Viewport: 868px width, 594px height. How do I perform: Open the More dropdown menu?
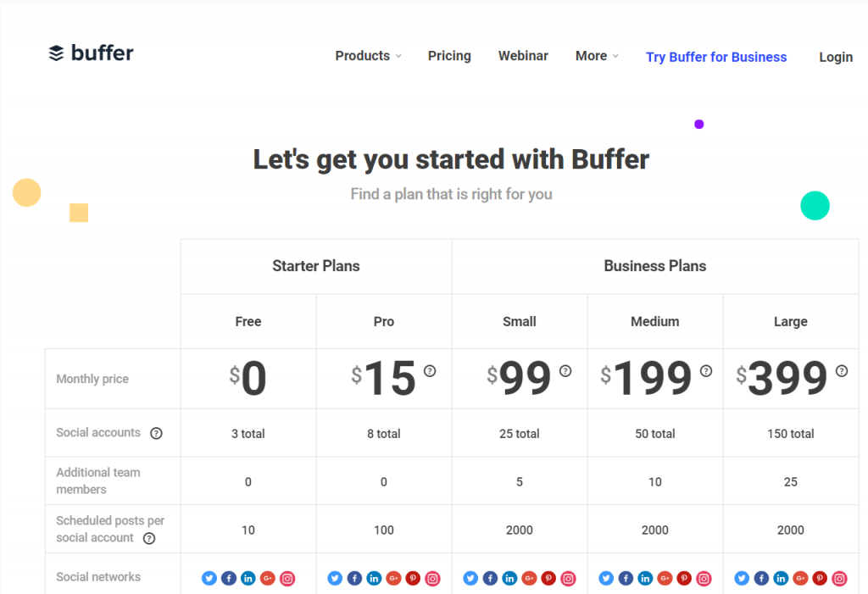pyautogui.click(x=596, y=55)
